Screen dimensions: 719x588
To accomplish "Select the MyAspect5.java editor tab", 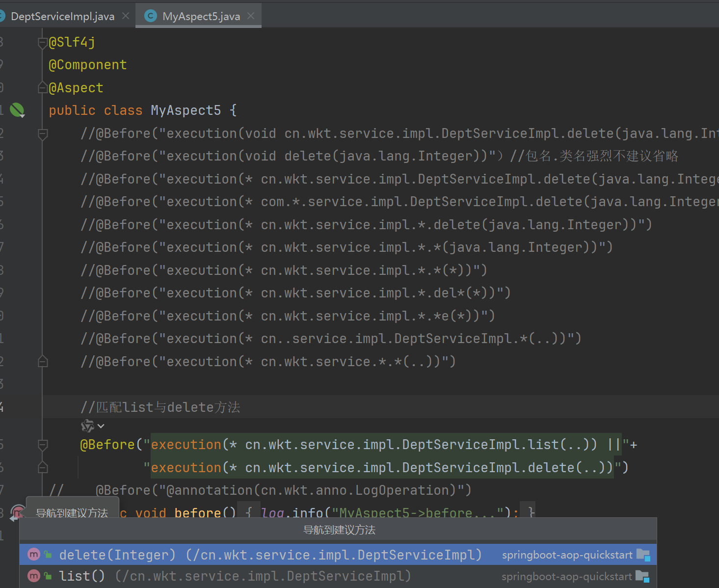I will point(201,16).
